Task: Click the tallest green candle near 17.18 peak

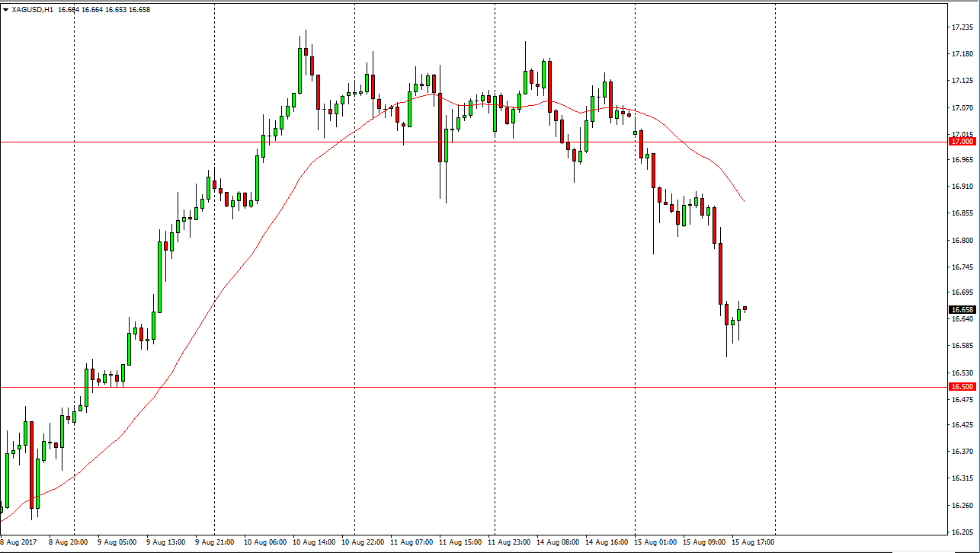Action: click(299, 70)
